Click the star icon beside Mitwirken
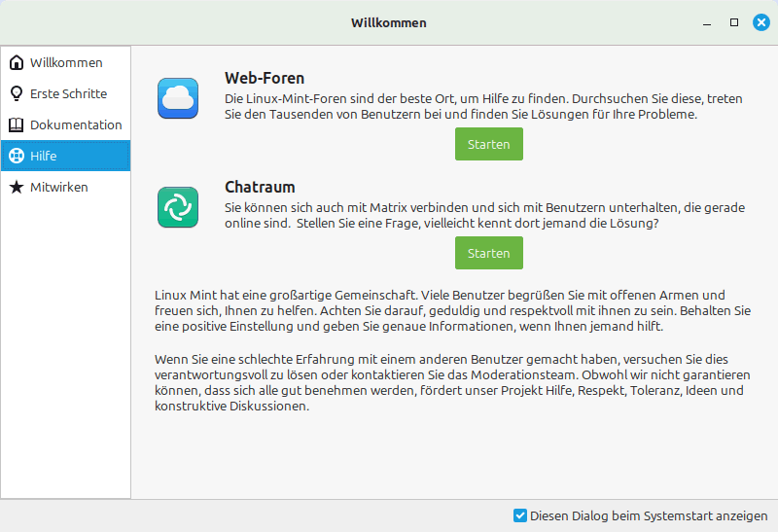Screen dimensions: 778x532 tap(17, 188)
